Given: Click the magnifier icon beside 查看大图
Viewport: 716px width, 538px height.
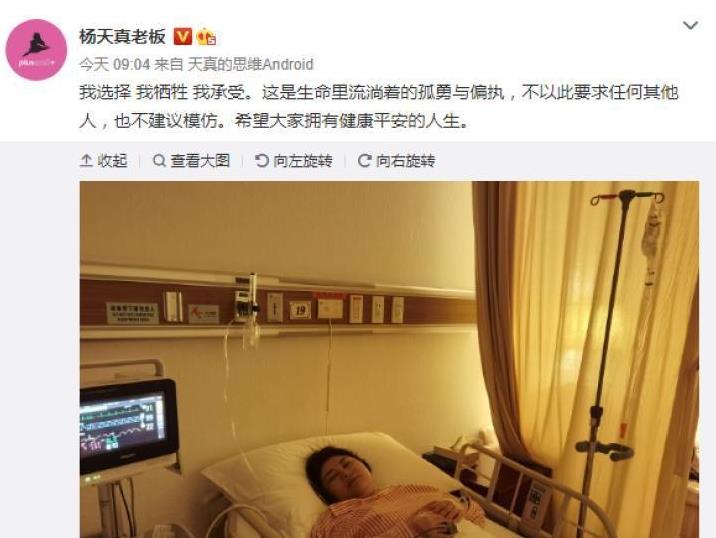Looking at the screenshot, I should coord(159,161).
